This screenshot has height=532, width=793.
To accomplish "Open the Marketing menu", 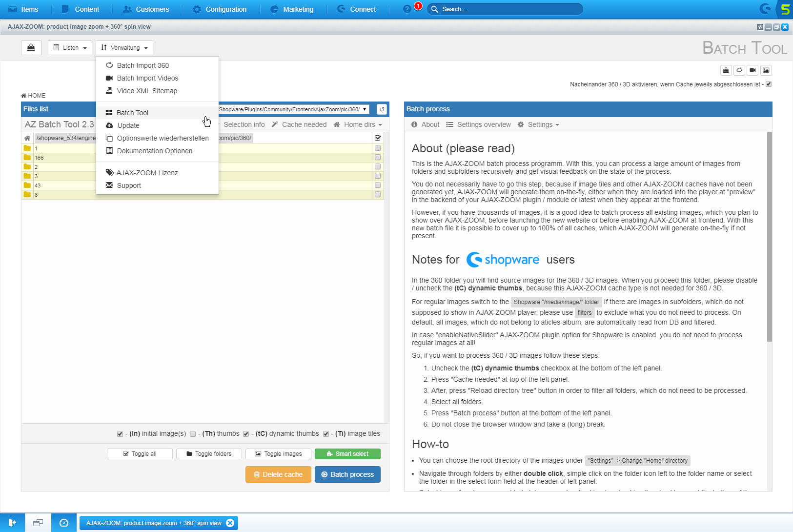I will pyautogui.click(x=291, y=9).
